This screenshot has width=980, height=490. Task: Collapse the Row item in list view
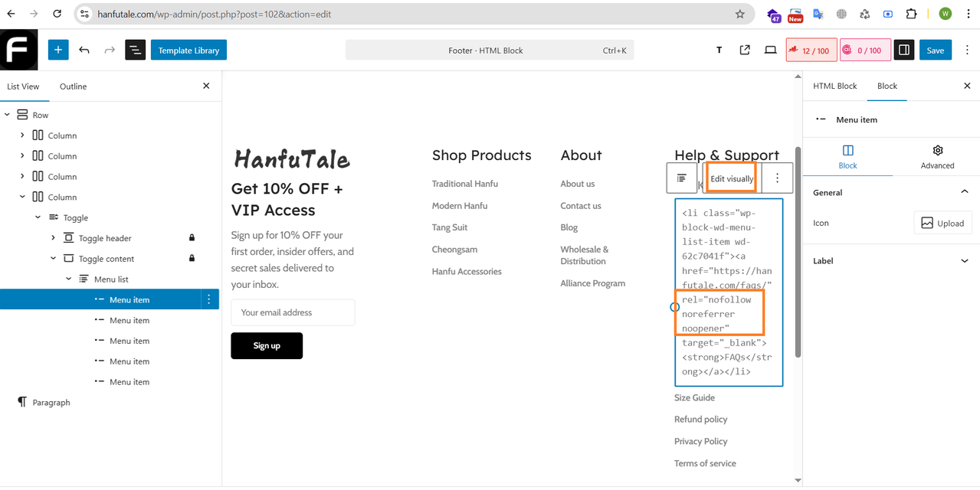click(7, 115)
